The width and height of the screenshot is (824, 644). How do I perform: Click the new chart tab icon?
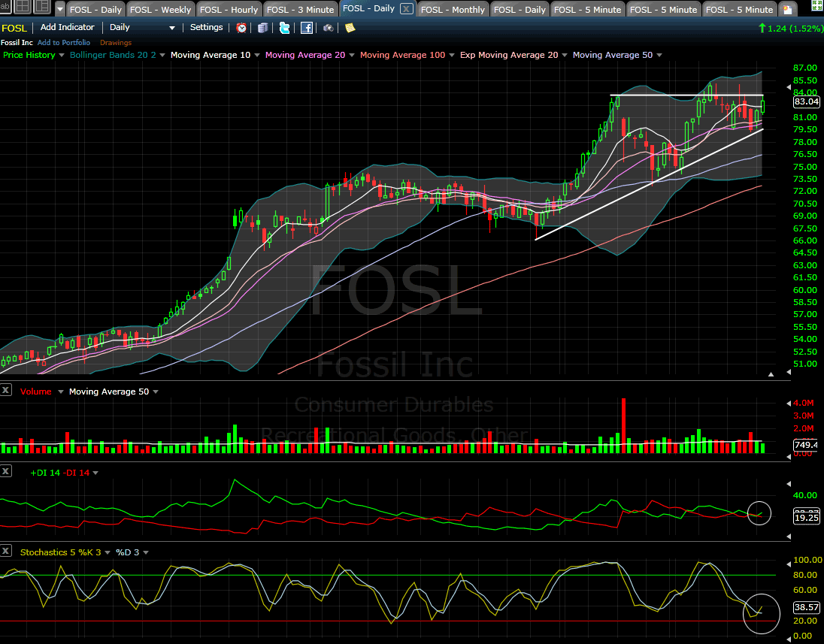click(x=787, y=9)
